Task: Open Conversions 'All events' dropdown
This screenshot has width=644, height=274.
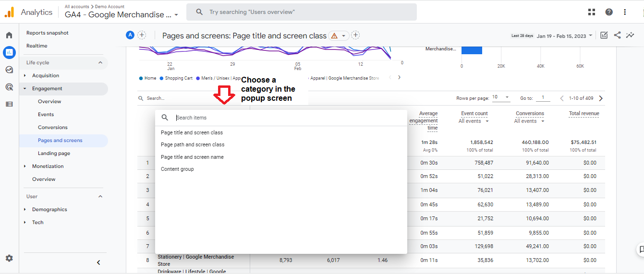Action: tap(530, 121)
